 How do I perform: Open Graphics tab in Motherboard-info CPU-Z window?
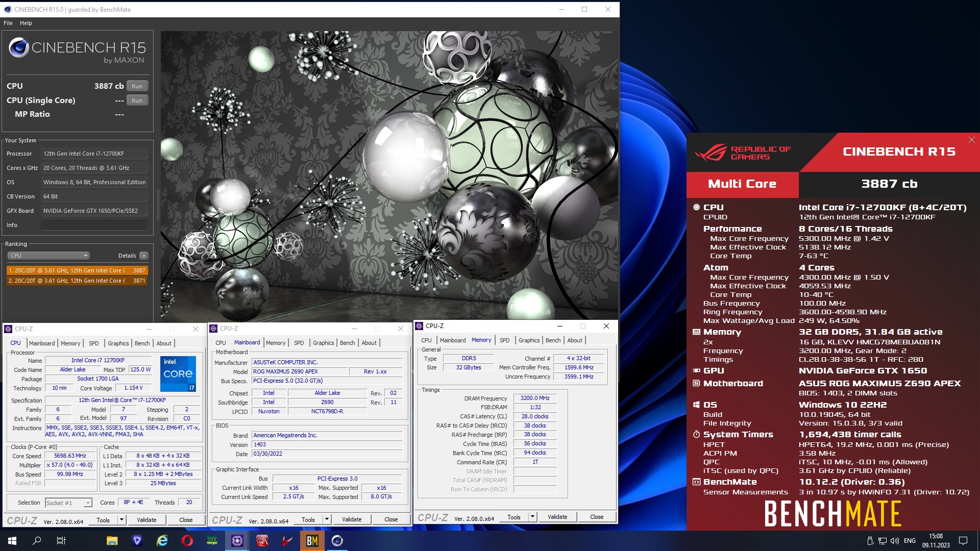tap(323, 343)
